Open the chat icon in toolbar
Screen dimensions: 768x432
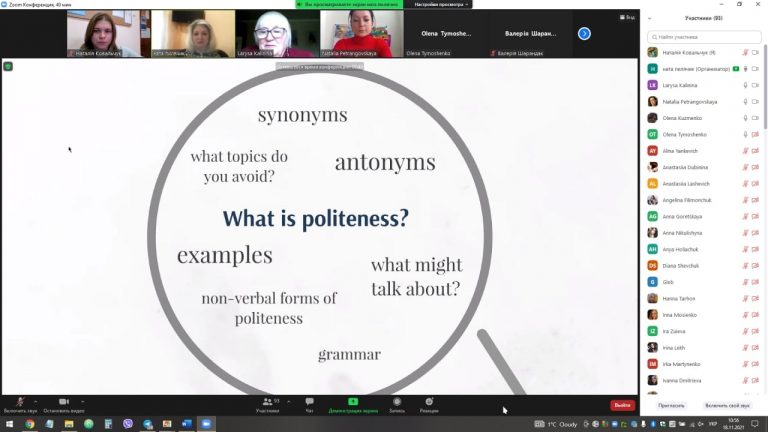[x=309, y=402]
